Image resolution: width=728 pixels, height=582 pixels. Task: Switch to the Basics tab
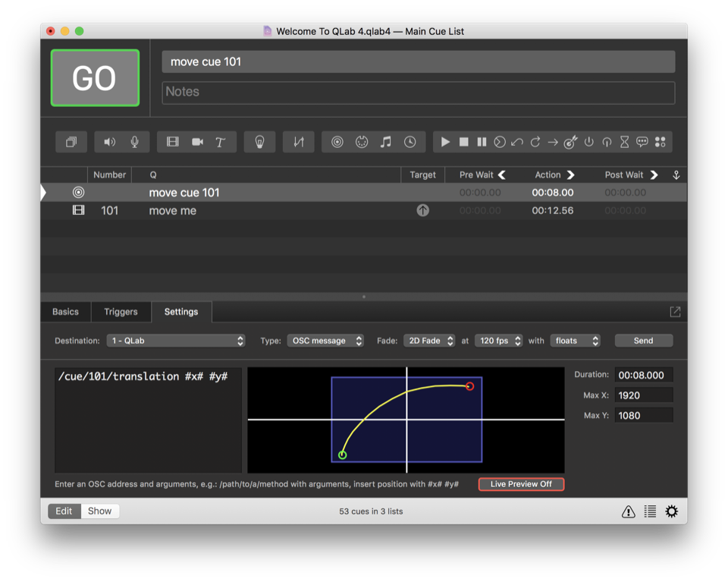[x=65, y=312]
